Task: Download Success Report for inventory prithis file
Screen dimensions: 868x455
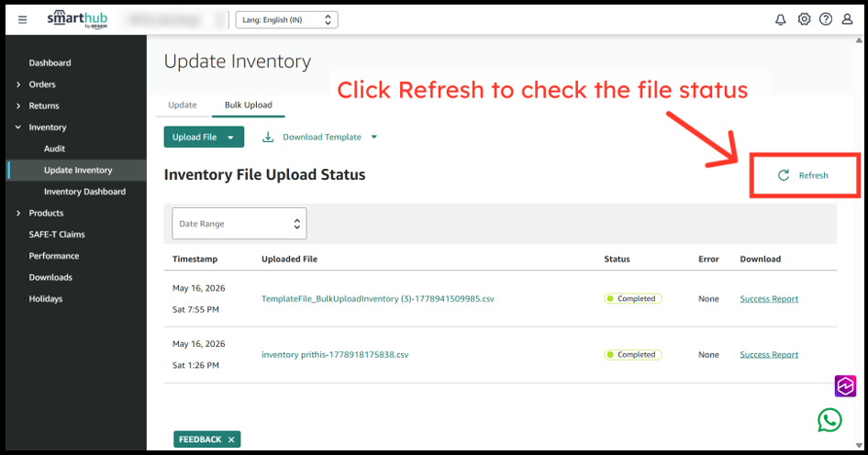Action: click(769, 355)
